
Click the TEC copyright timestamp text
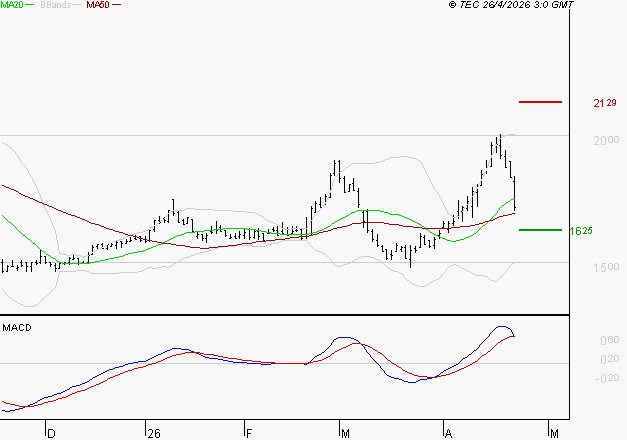(x=511, y=5)
